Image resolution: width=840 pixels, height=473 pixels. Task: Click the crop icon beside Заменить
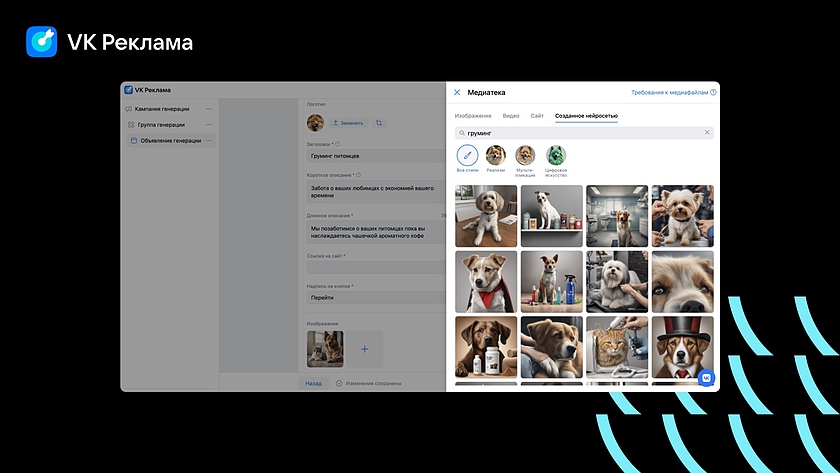(x=379, y=123)
